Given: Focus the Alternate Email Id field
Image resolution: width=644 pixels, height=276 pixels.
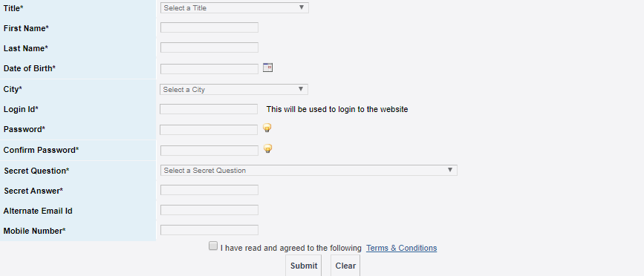Looking at the screenshot, I should 209,210.
